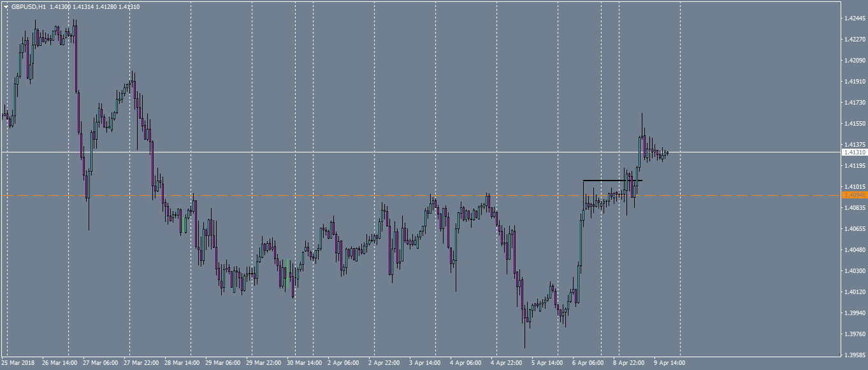
Task: Select the orange 1.40940 price tag on right axis
Action: (x=854, y=194)
